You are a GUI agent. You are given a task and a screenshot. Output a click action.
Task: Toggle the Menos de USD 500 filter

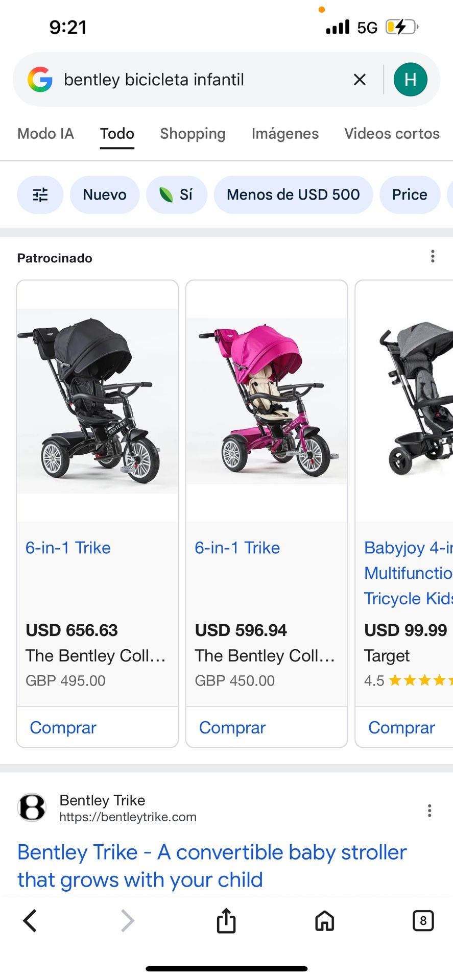(293, 194)
